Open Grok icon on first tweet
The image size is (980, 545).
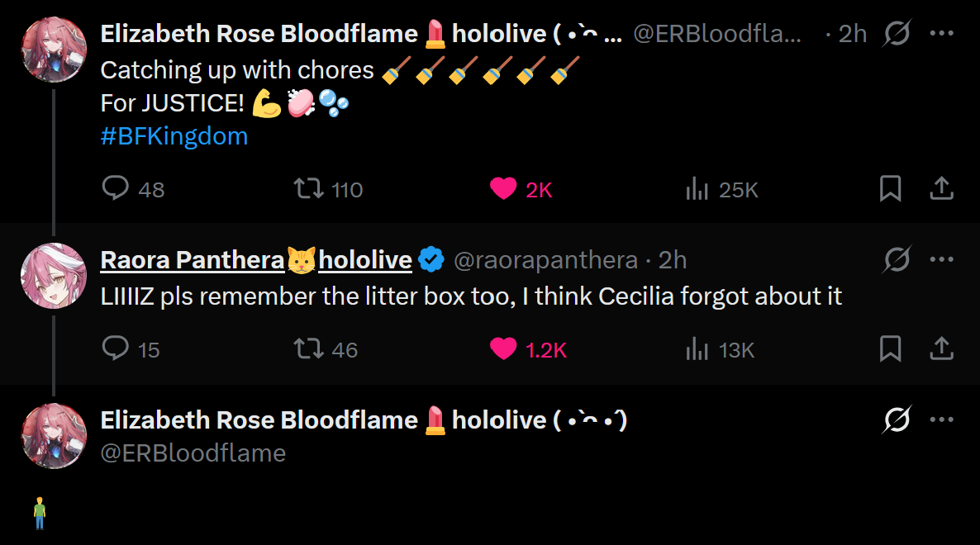897,33
